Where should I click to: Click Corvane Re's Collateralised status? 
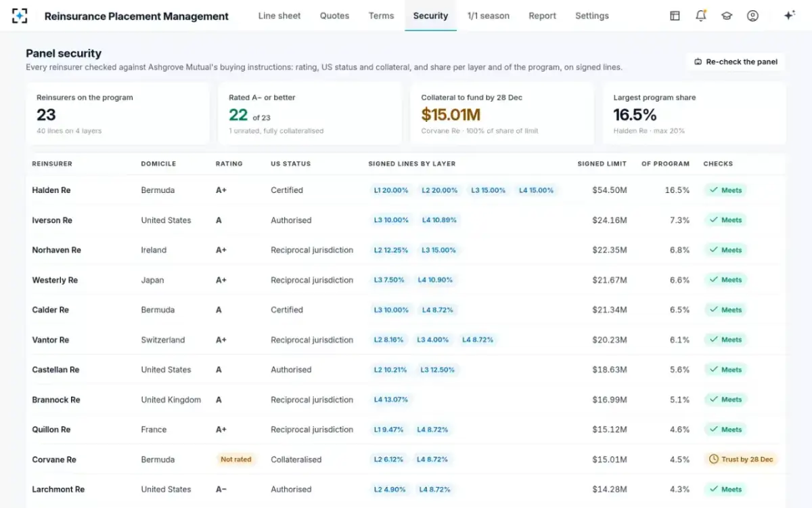click(296, 459)
